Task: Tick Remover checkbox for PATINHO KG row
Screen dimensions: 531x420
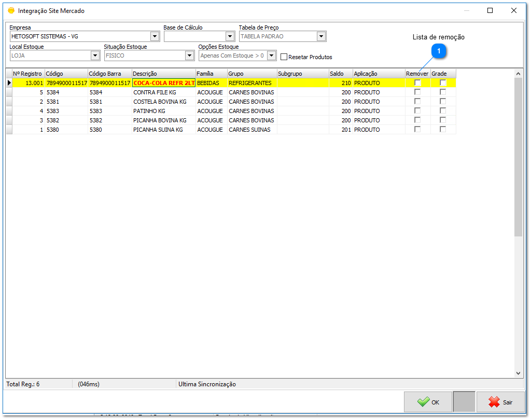Action: (417, 111)
